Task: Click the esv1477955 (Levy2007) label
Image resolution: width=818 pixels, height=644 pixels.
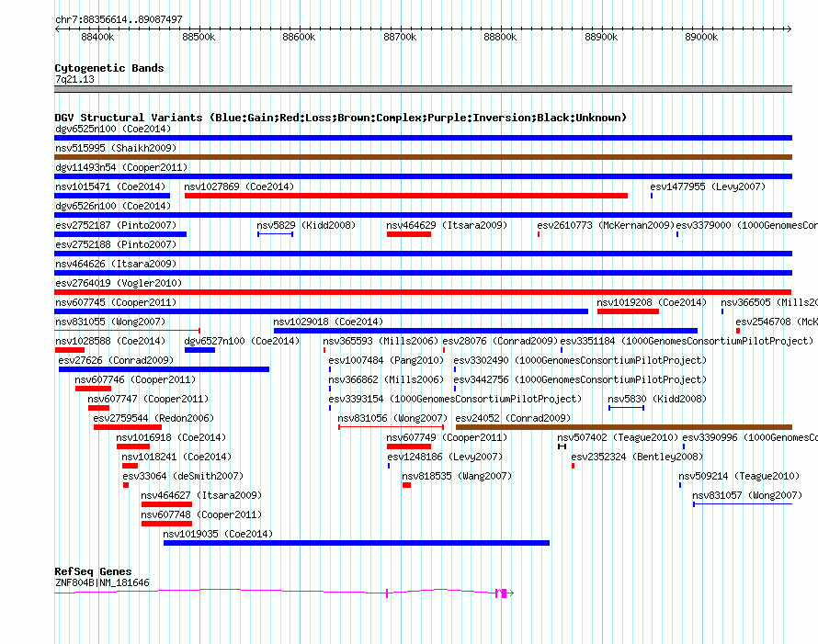Action: [708, 186]
